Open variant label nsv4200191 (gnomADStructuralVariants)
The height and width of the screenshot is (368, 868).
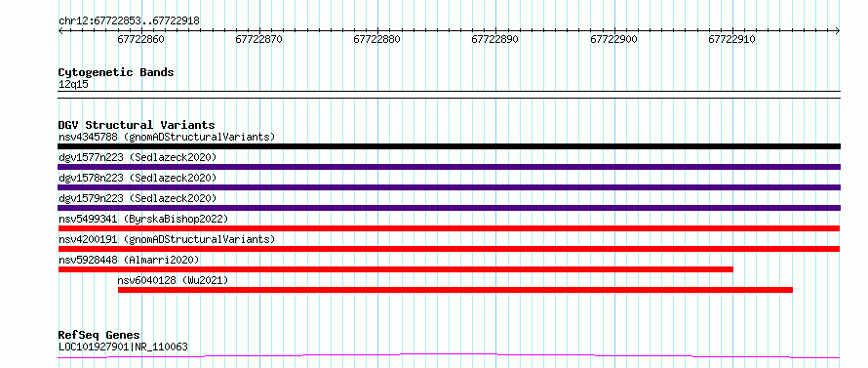click(167, 239)
